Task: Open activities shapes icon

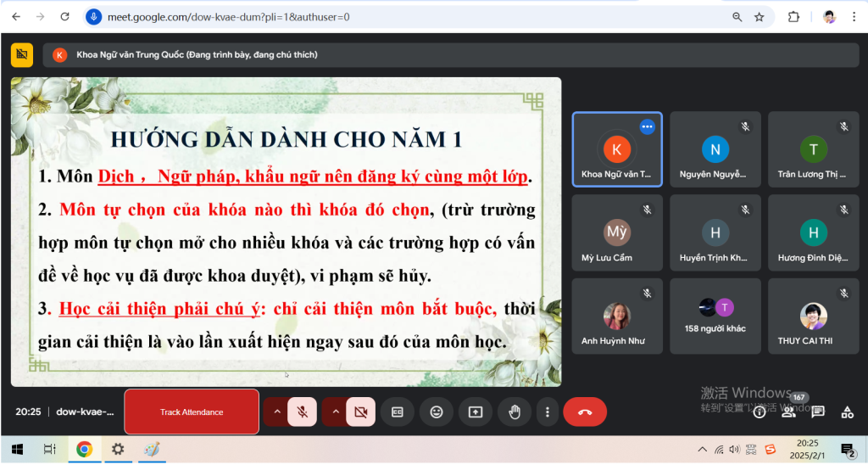Action: tap(847, 412)
